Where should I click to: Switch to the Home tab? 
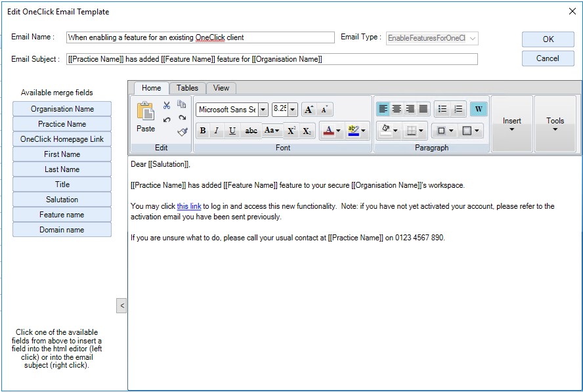pos(151,88)
